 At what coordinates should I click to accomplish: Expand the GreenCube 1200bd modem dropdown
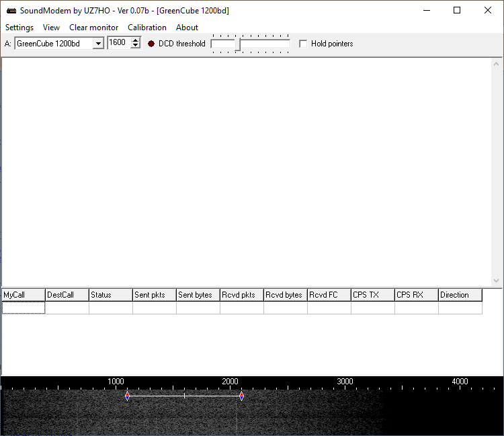98,44
